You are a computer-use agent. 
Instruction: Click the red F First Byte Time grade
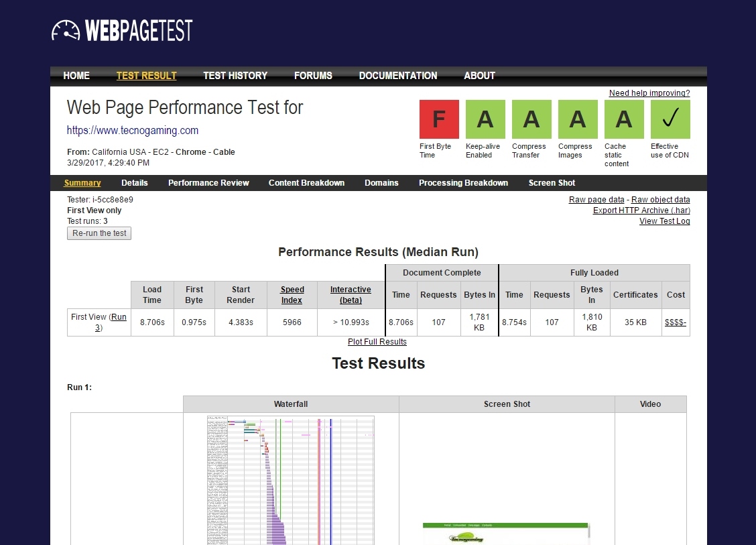point(439,119)
